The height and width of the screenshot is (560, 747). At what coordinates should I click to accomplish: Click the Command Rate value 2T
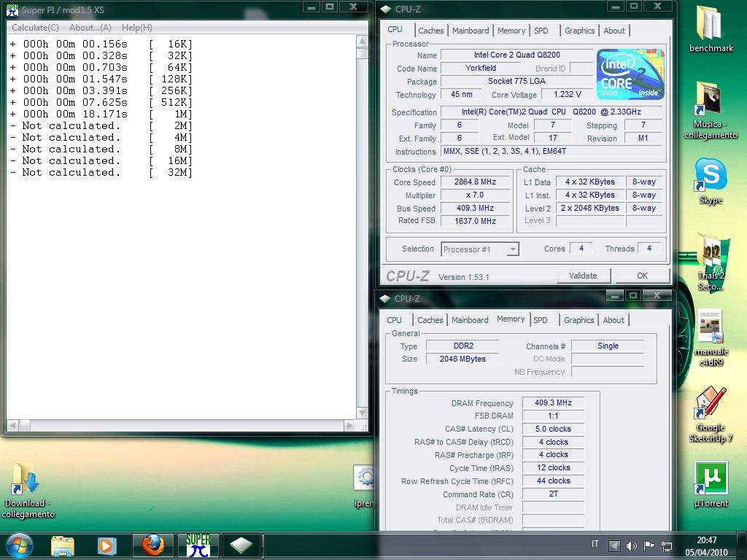(553, 494)
